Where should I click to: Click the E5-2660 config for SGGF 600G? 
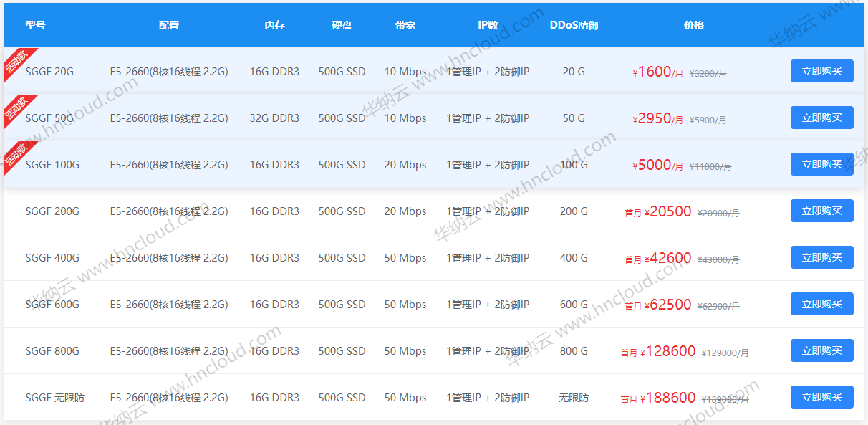coord(169,305)
